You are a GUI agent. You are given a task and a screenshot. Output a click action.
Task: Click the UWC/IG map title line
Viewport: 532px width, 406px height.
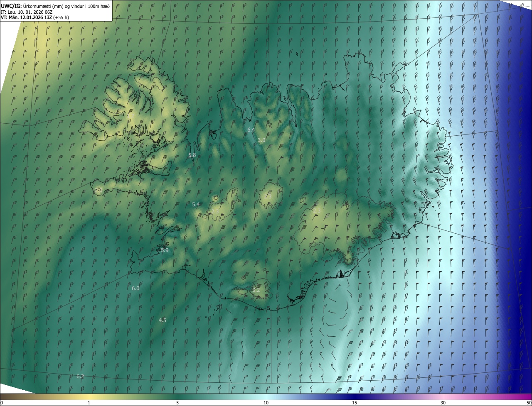55,6
